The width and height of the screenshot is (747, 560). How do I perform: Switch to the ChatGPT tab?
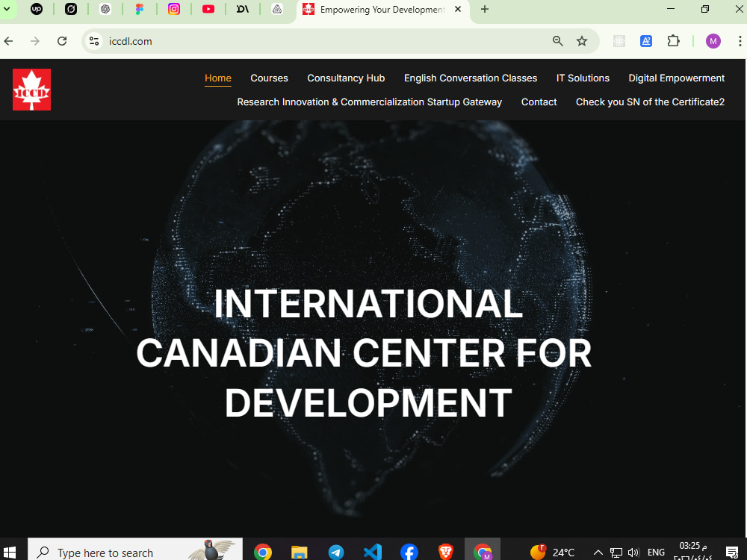coord(105,9)
